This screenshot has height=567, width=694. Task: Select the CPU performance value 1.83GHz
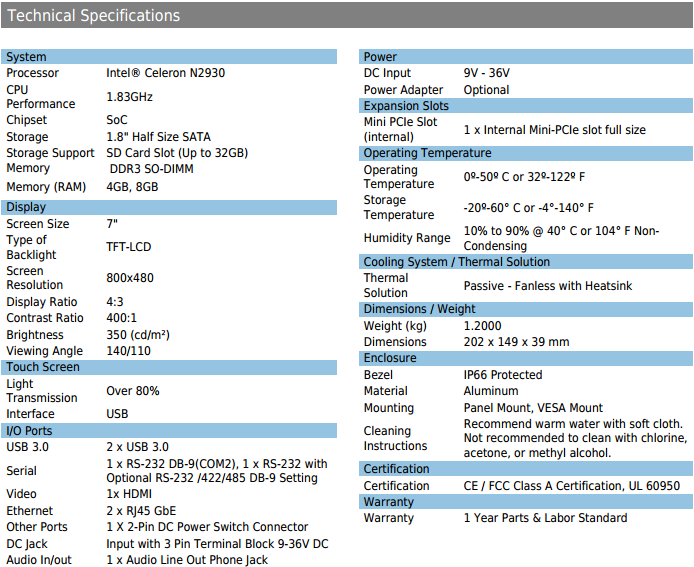click(x=129, y=97)
